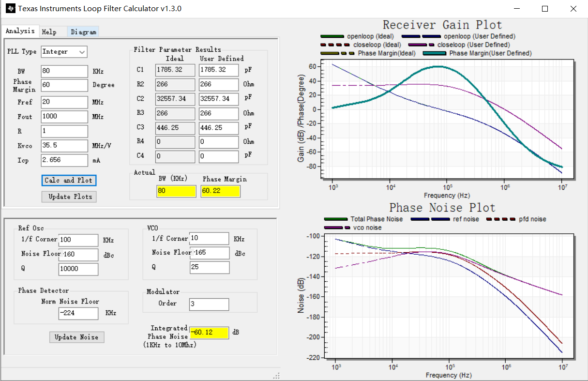Click the closeloop (User Defined) legend entry
This screenshot has width=588, height=381.
coord(460,45)
